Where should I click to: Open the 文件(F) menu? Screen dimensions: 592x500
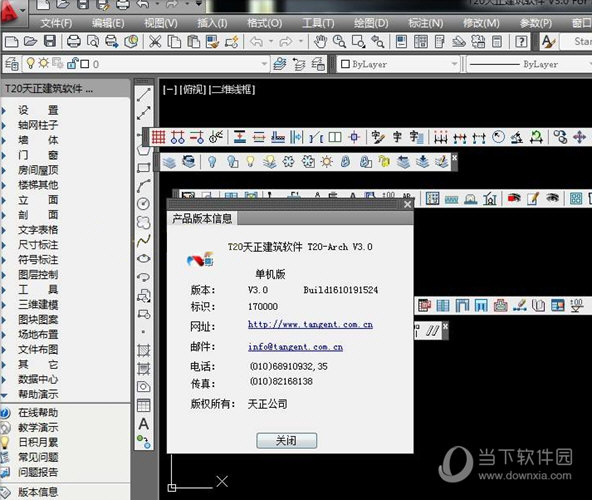pyautogui.click(x=56, y=23)
